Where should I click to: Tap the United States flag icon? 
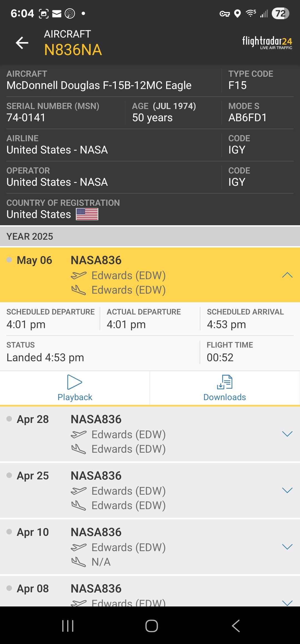[87, 214]
